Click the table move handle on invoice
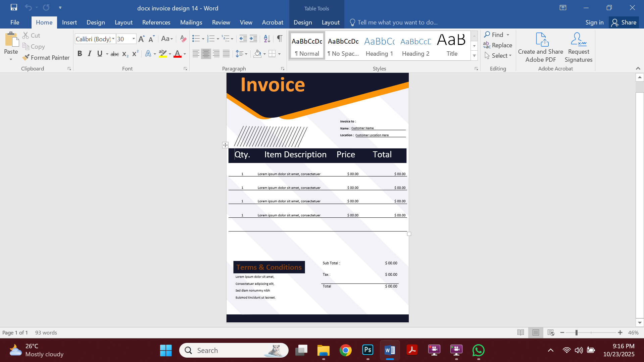Screen dimensions: 644x362 [225, 145]
